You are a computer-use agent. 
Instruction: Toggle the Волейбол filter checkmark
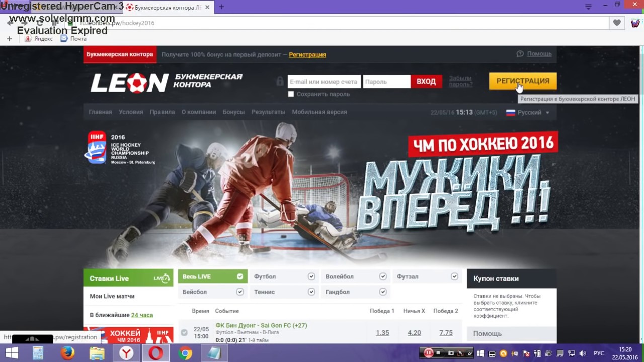pos(383,276)
